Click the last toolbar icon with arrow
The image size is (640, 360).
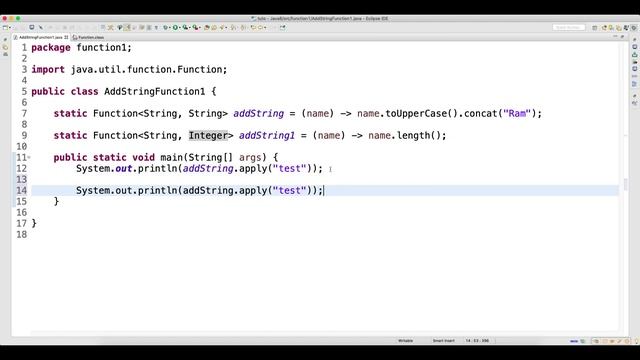pos(282,27)
